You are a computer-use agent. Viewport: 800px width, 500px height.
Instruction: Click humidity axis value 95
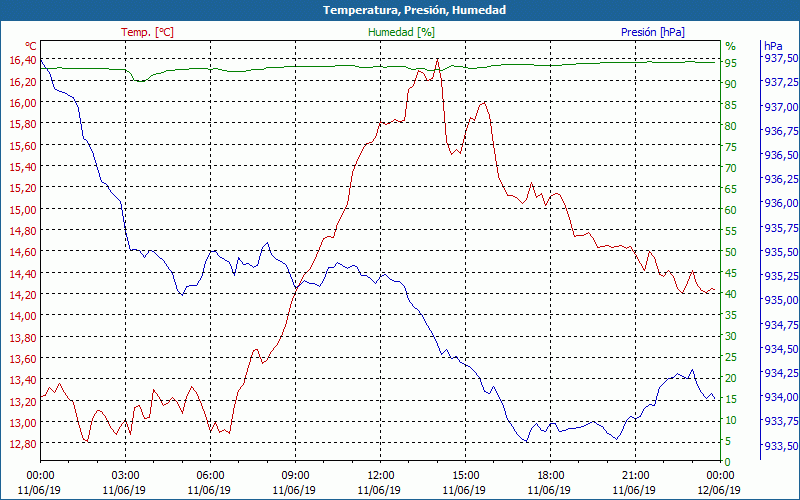pos(731,63)
